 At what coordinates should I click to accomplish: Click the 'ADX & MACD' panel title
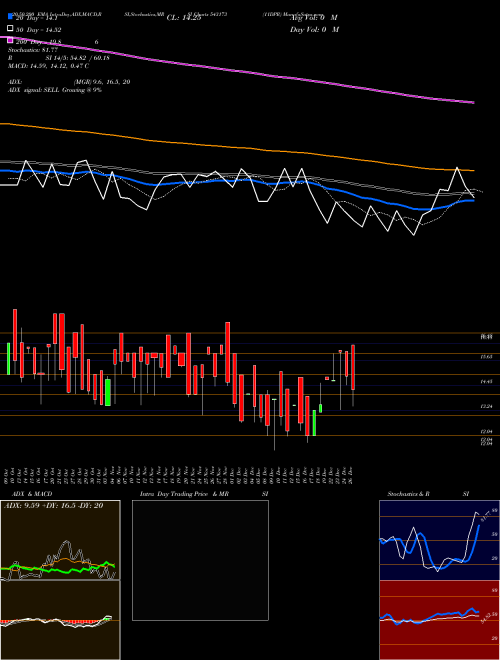32,494
